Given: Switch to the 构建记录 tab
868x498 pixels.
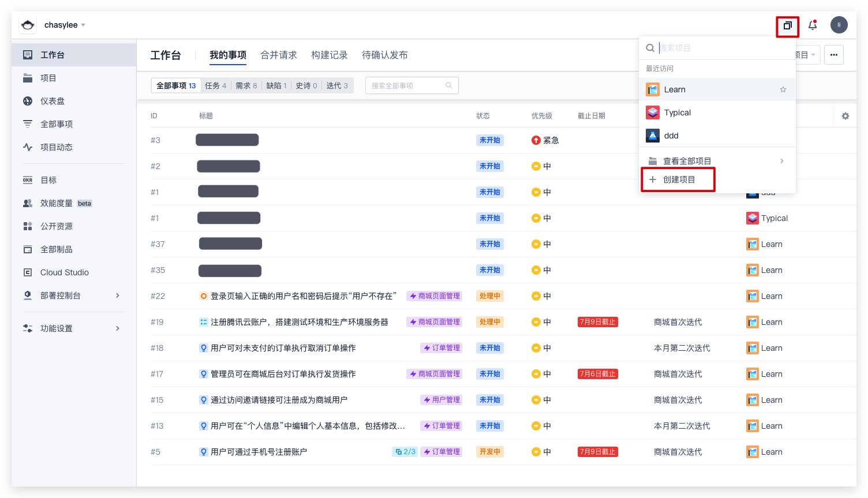Looking at the screenshot, I should pos(329,55).
